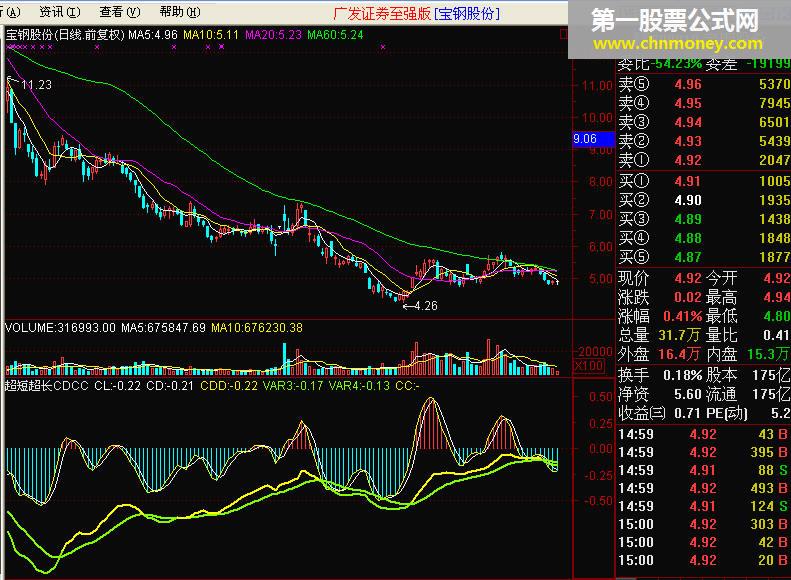Click the isolated magenta info marker above the green MA60 line
The height and width of the screenshot is (580, 791).
(383, 47)
